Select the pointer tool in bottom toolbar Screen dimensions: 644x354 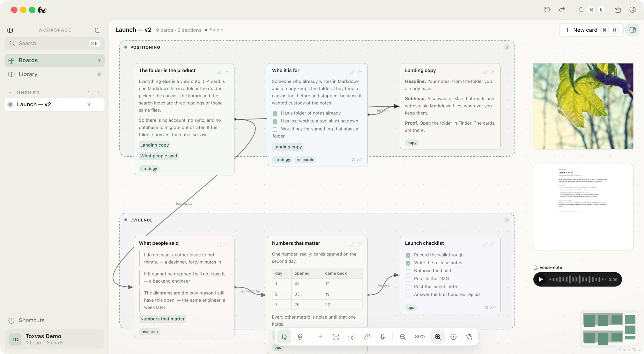[x=284, y=337]
